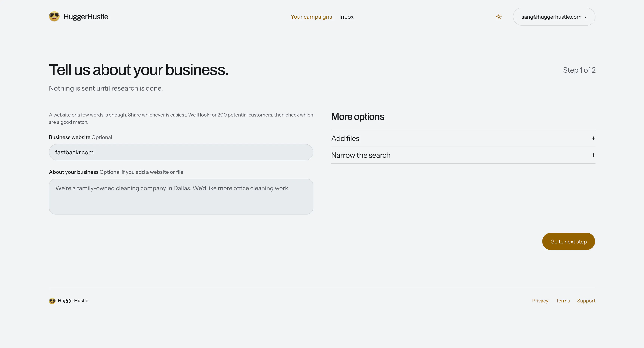This screenshot has height=348, width=644.
Task: Click the footer HuggerHustle emoji logo
Action: click(x=52, y=301)
